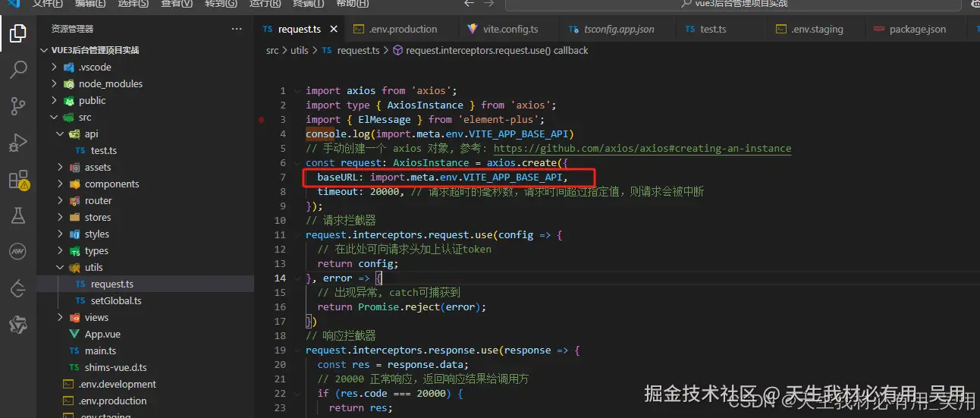The height and width of the screenshot is (418, 980).
Task: Select the views folder in Explorer
Action: point(96,317)
